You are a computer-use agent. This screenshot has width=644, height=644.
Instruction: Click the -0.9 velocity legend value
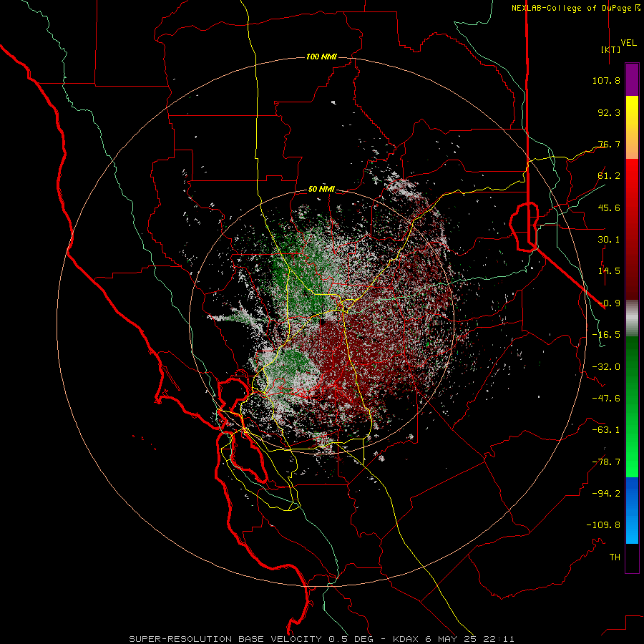[609, 303]
